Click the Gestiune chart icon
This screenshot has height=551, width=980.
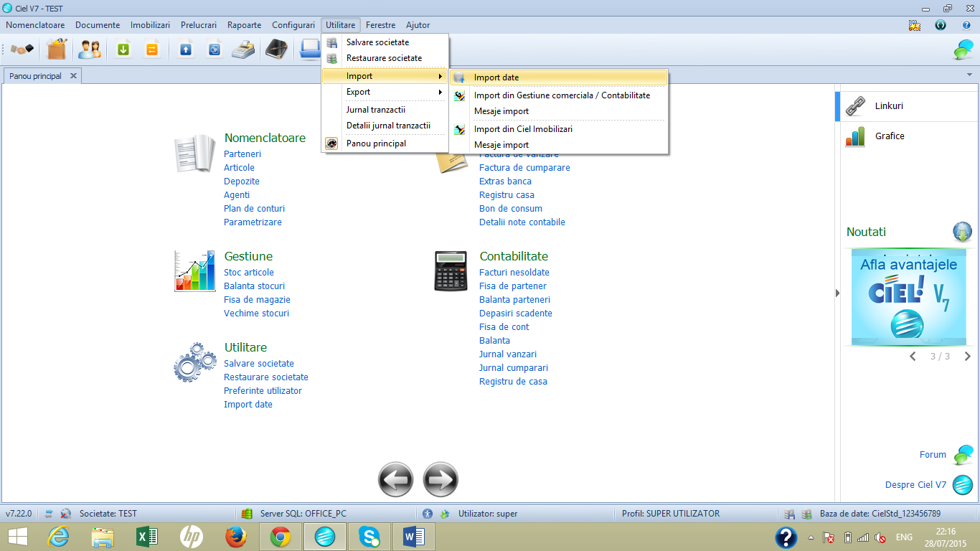(x=194, y=271)
